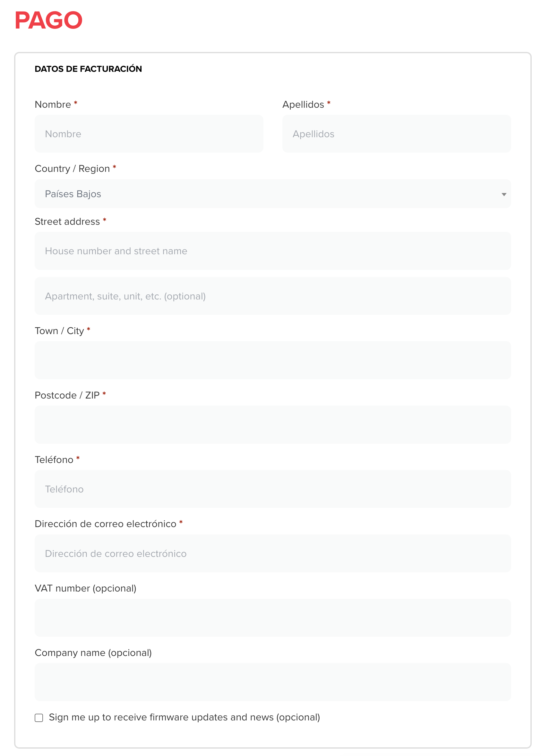Click the red PAGO page heading
Image resolution: width=541 pixels, height=756 pixels.
(x=49, y=20)
